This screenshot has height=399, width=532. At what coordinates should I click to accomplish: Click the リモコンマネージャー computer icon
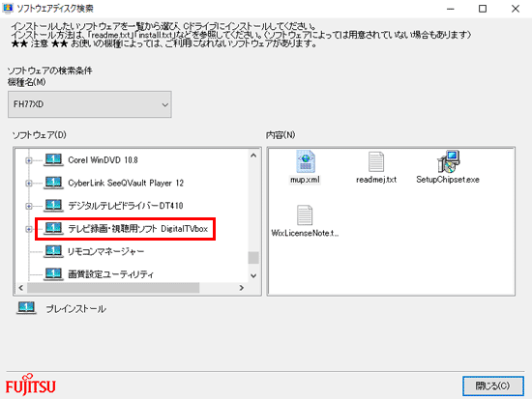53,251
